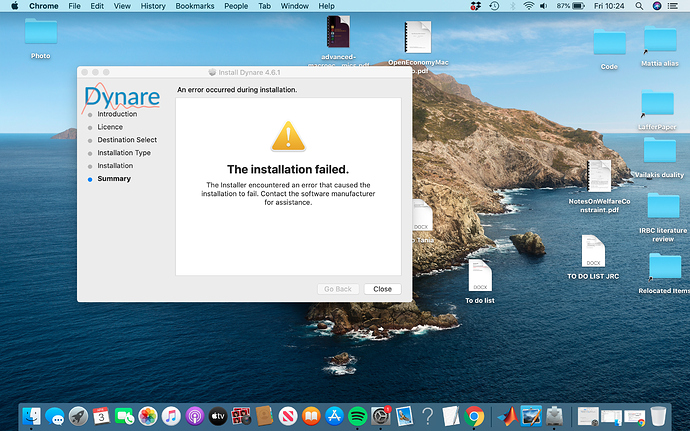The image size is (690, 431).
Task: Open the Edit menu
Action: (x=97, y=6)
